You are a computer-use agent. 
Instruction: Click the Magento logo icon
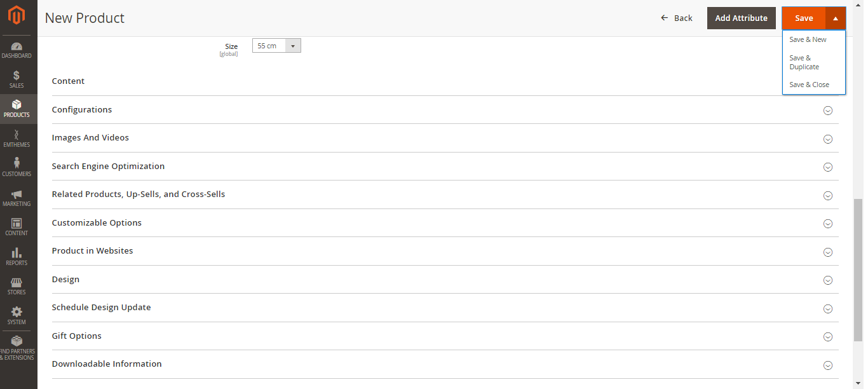click(x=17, y=15)
